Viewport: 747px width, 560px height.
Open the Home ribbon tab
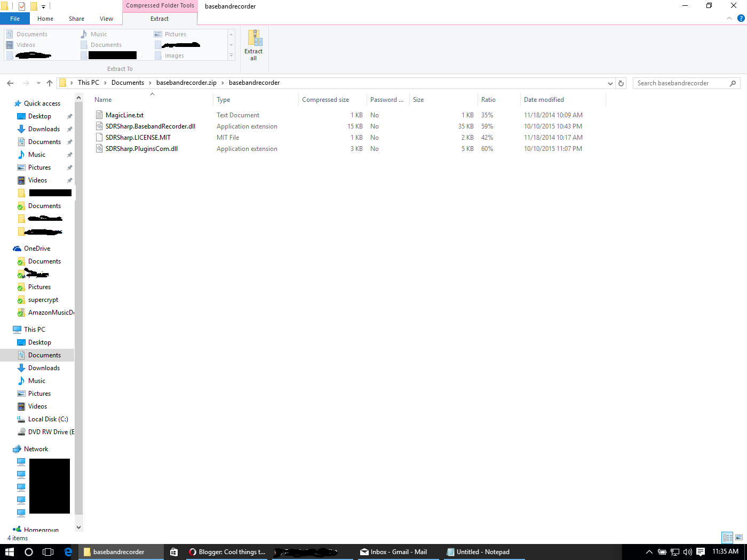click(x=45, y=19)
